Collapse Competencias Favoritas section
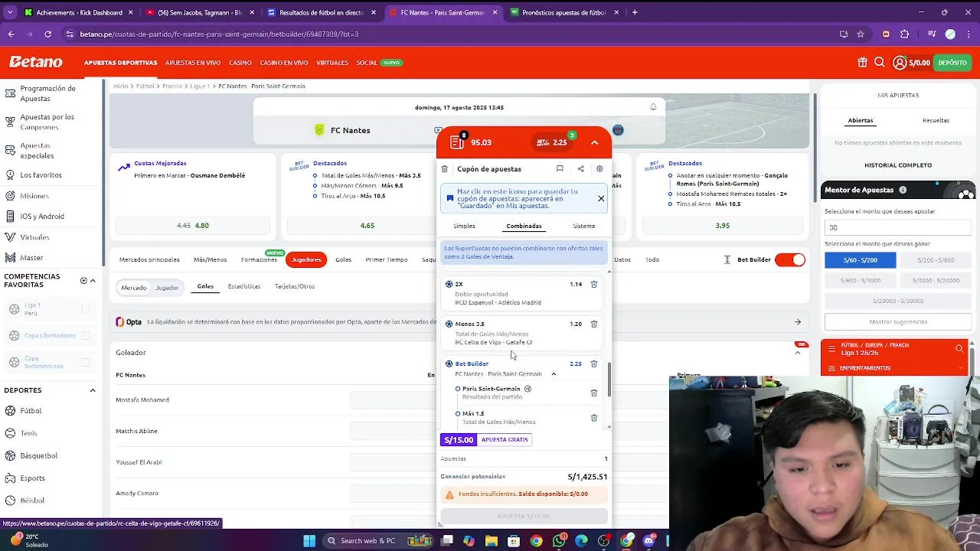 [93, 281]
